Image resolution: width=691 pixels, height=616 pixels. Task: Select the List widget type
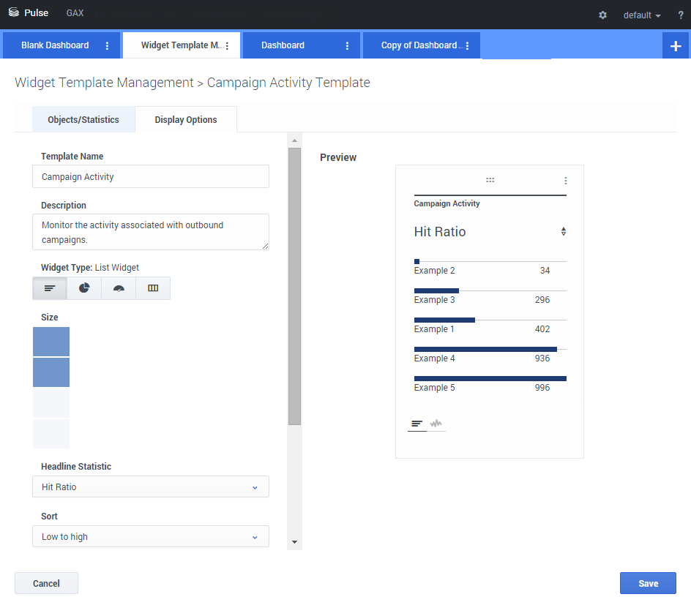[50, 288]
